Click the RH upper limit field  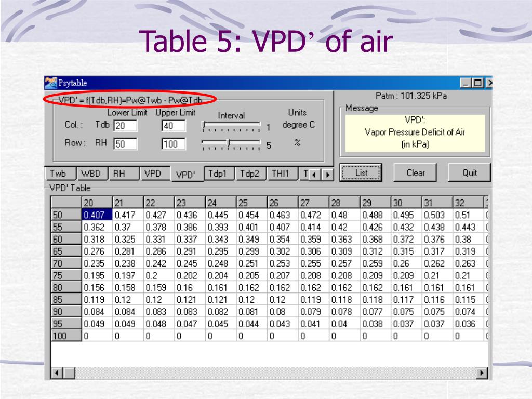174,144
